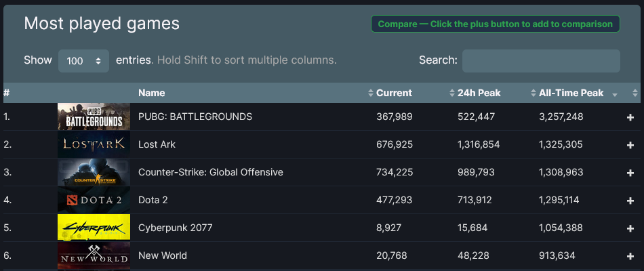Focus the Search input field
The image size is (644, 271).
click(x=541, y=61)
